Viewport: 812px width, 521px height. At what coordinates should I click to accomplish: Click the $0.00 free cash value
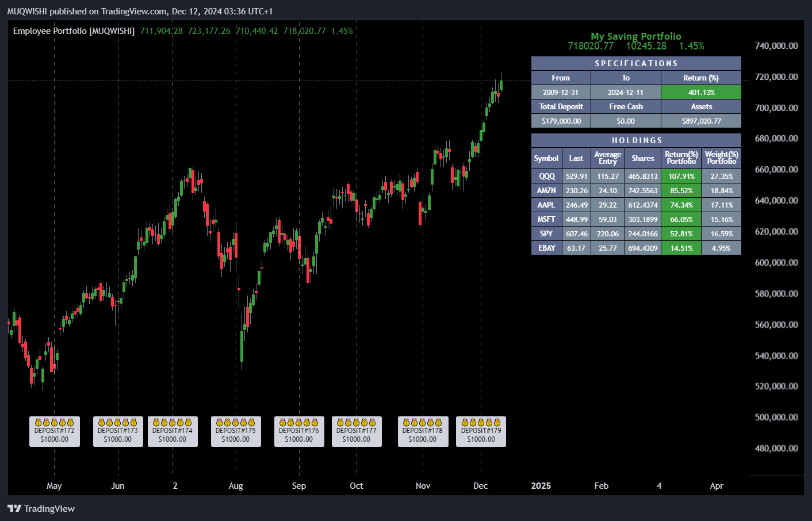pos(626,121)
